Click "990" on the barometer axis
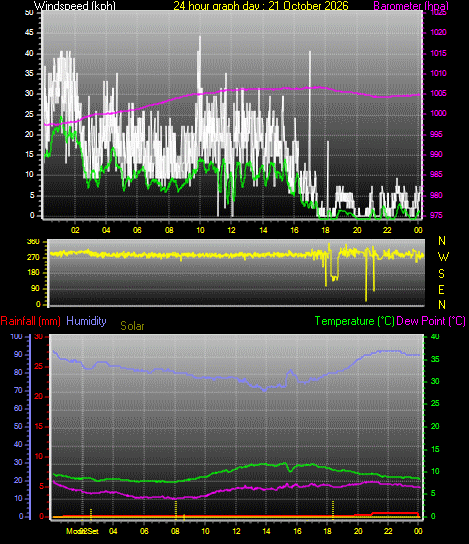Image resolution: width=469 pixels, height=544 pixels. [x=436, y=154]
